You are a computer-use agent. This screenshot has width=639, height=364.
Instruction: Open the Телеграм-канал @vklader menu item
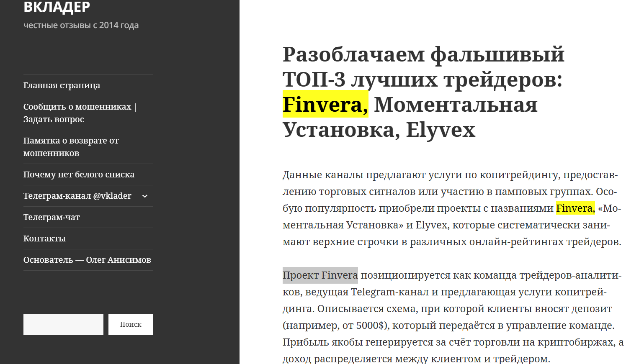point(77,196)
